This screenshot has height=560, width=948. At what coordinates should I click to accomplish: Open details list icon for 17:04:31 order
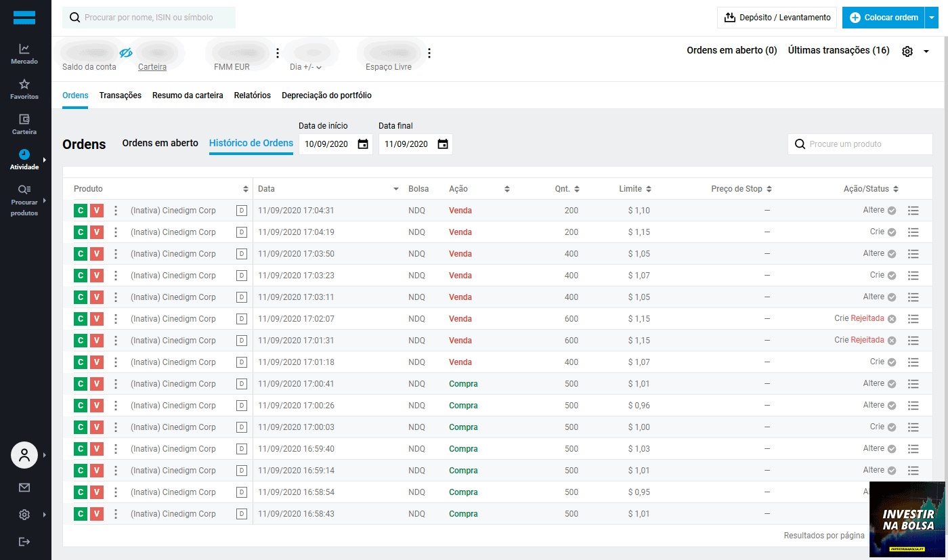point(913,211)
